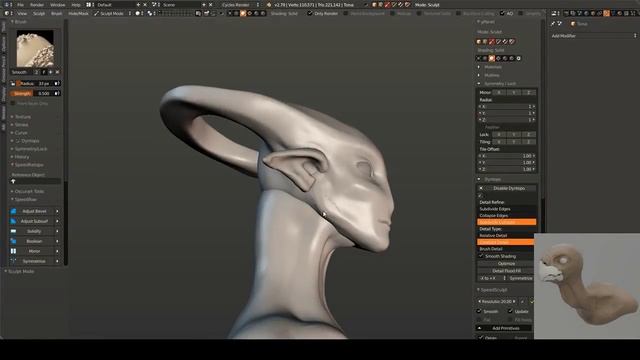This screenshot has width=640, height=360.
Task: Add a new brush with plus icon
Action: click(51, 72)
